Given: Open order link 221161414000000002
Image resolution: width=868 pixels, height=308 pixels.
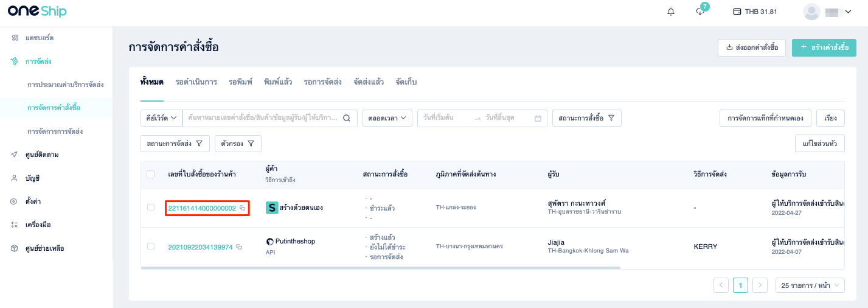Looking at the screenshot, I should pyautogui.click(x=202, y=208).
